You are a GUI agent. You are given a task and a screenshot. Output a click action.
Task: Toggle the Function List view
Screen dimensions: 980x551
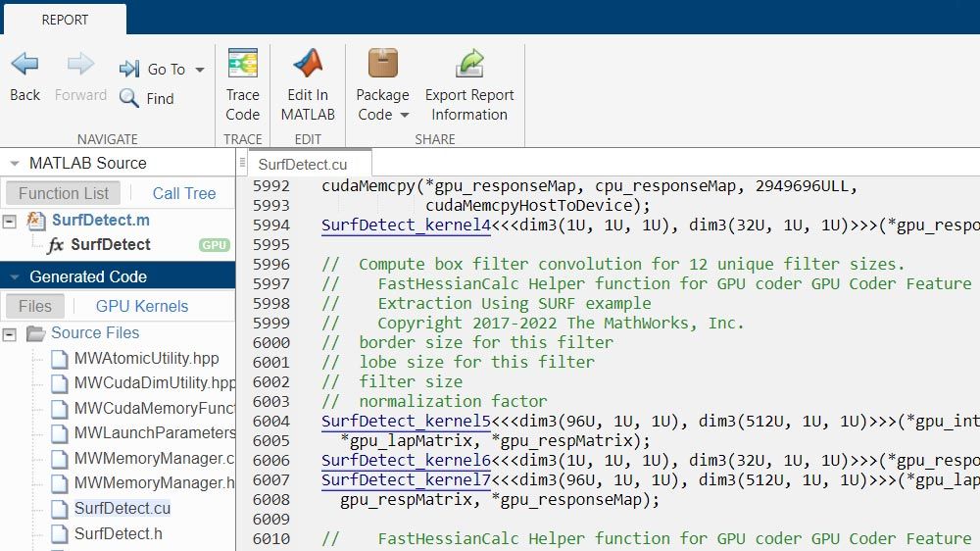64,193
